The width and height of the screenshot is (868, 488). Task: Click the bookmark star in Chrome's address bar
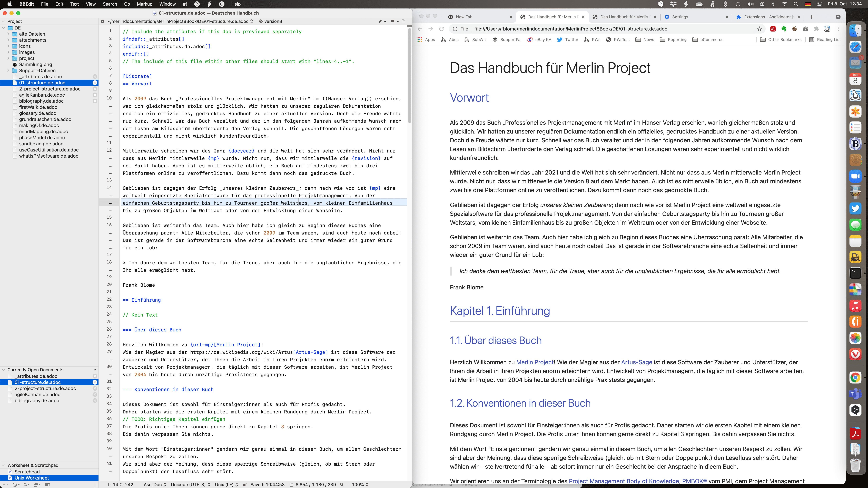[x=760, y=29]
